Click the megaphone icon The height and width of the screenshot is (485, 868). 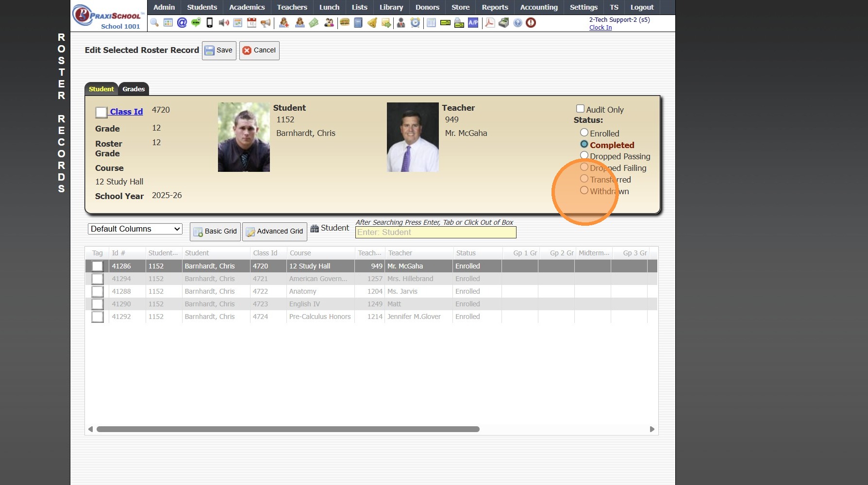tap(266, 23)
